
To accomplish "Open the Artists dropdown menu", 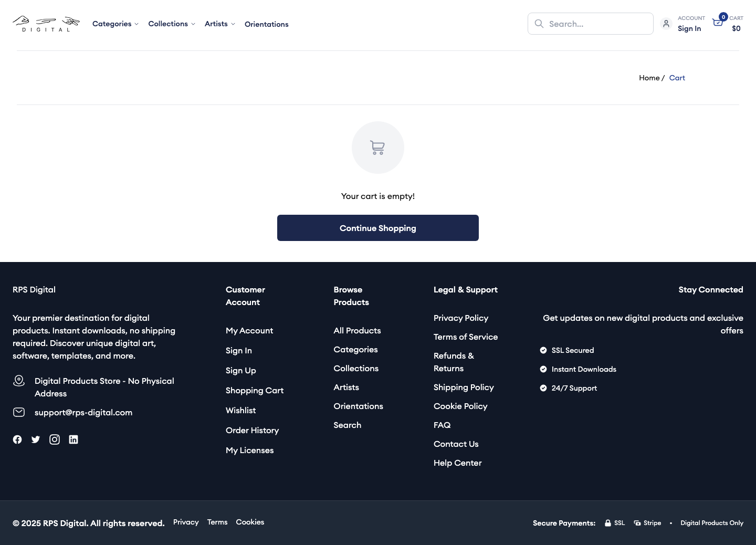I will pyautogui.click(x=219, y=24).
